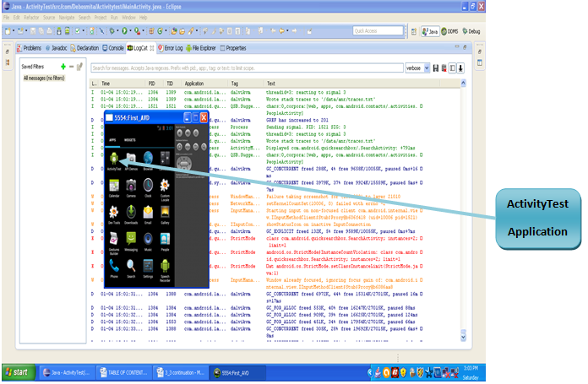This screenshot has width=588, height=384.
Task: Open the Help menu
Action: click(144, 18)
